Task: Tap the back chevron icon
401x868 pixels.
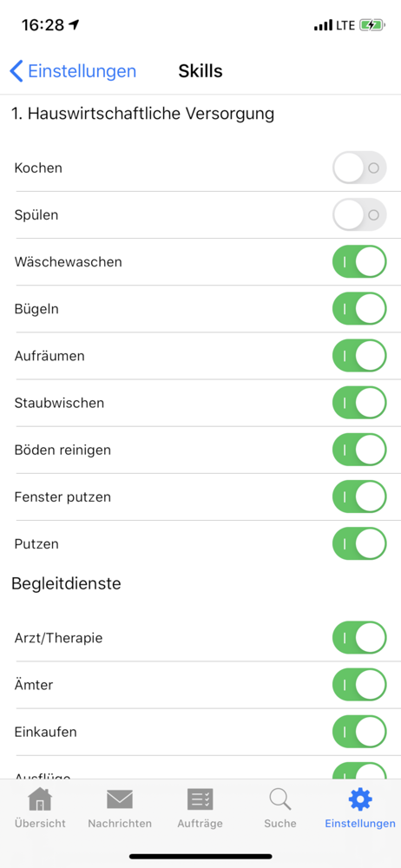Action: (16, 71)
